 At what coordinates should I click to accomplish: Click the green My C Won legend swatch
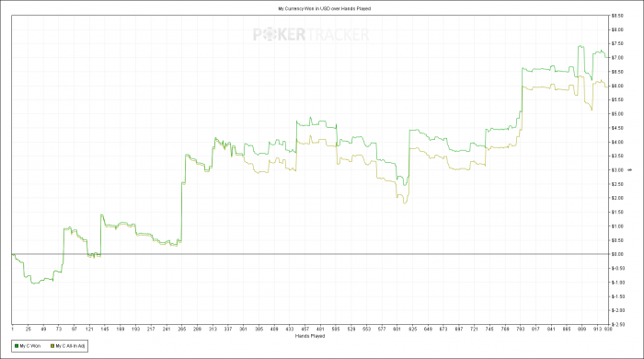(x=17, y=346)
